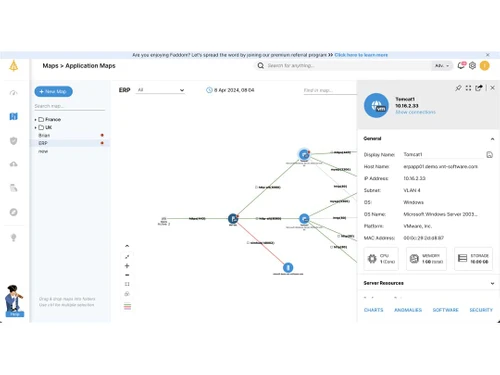Focus the Search map field
Viewport: 500px width, 375px height.
69,106
